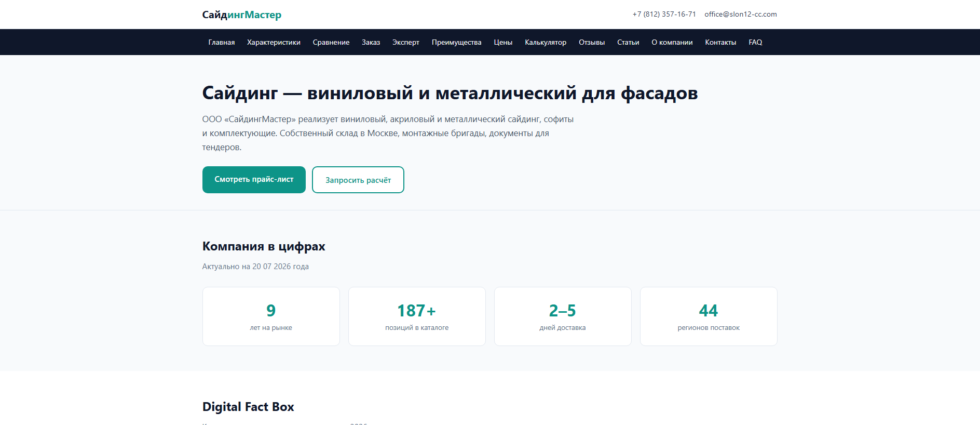View Отзывы section

592,42
